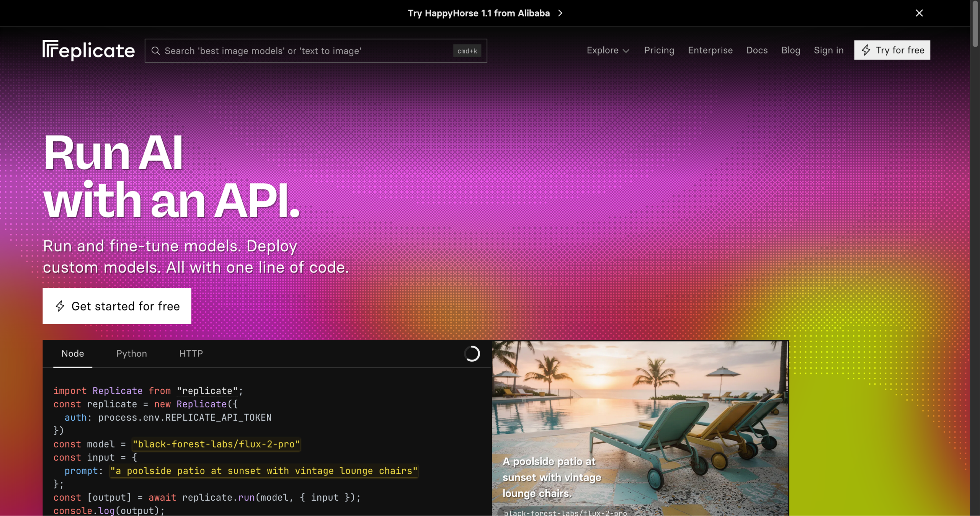980x516 pixels.
Task: Open the Pricing page
Action: coord(659,50)
